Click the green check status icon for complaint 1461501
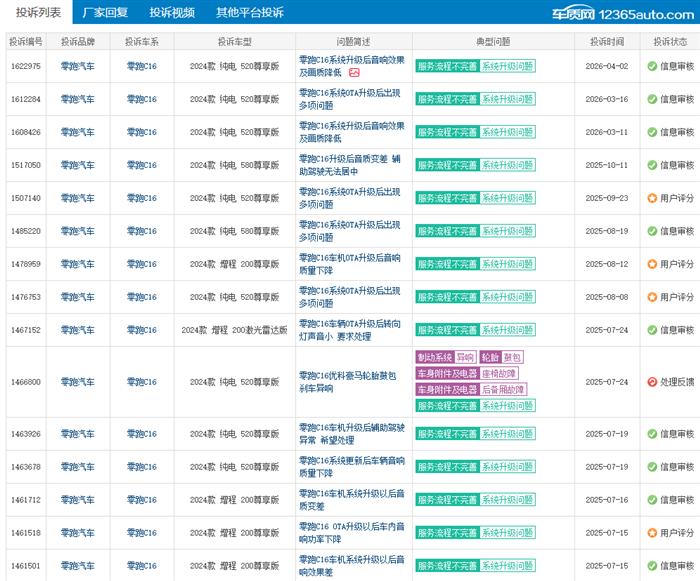 click(x=652, y=566)
